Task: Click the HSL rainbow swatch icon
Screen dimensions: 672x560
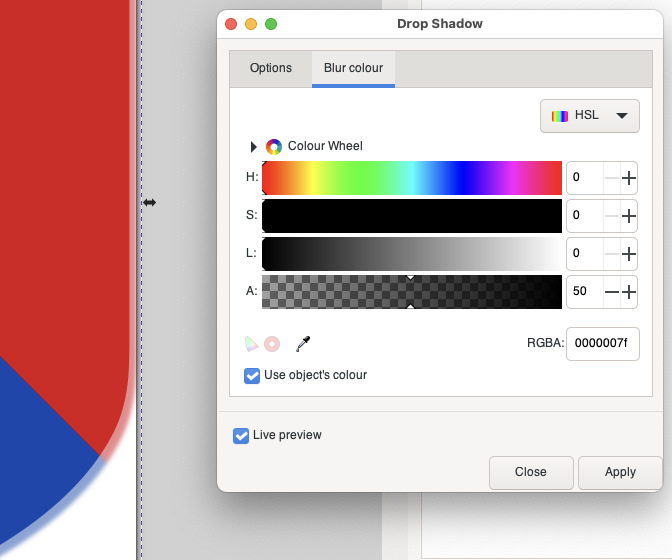Action: point(560,116)
